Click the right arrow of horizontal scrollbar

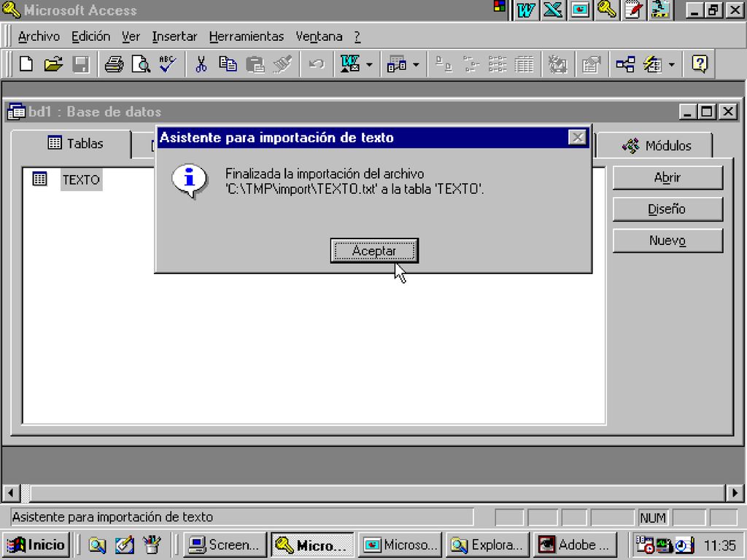(x=735, y=493)
